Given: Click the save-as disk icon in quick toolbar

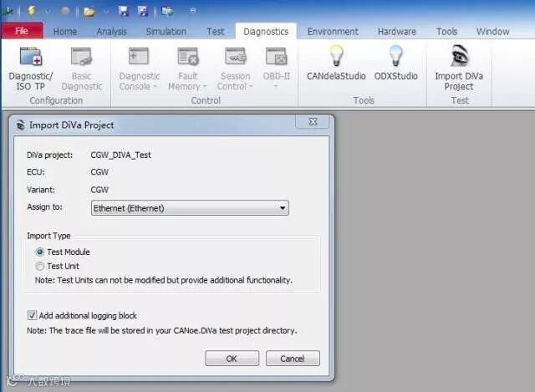Looking at the screenshot, I should (143, 11).
